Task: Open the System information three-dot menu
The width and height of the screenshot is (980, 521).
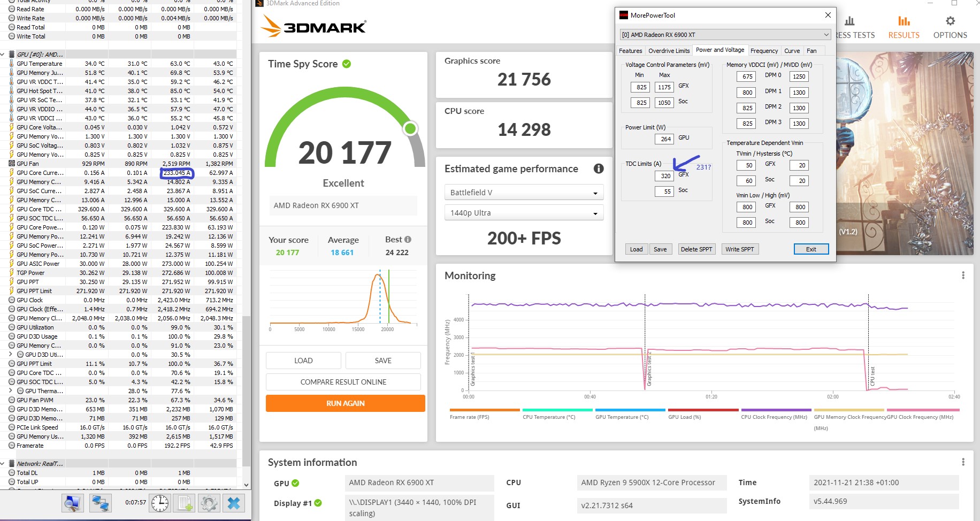Action: pyautogui.click(x=963, y=462)
